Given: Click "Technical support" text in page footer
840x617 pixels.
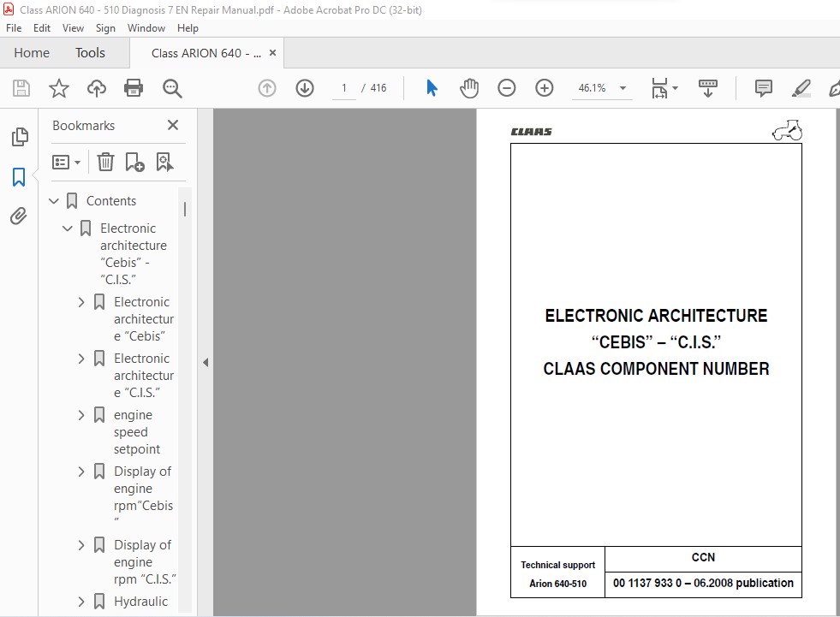Looking at the screenshot, I should pyautogui.click(x=557, y=565).
